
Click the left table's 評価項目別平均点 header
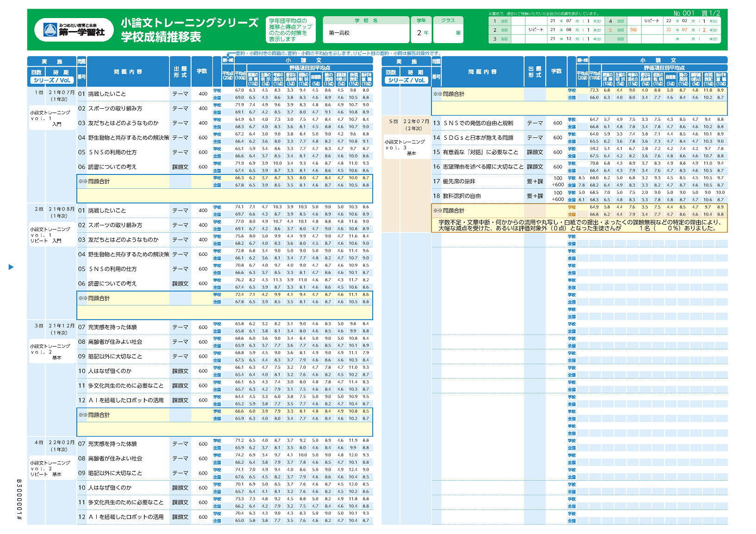(310, 68)
